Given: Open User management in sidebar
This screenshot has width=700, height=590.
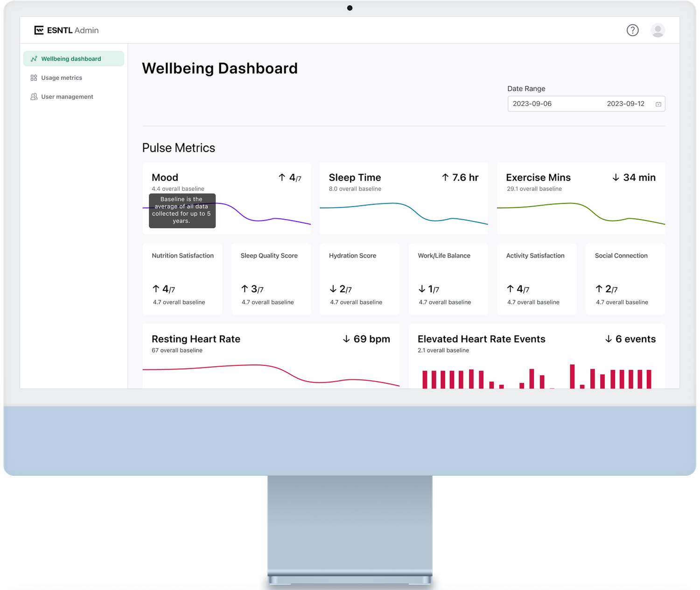Looking at the screenshot, I should pos(74,97).
